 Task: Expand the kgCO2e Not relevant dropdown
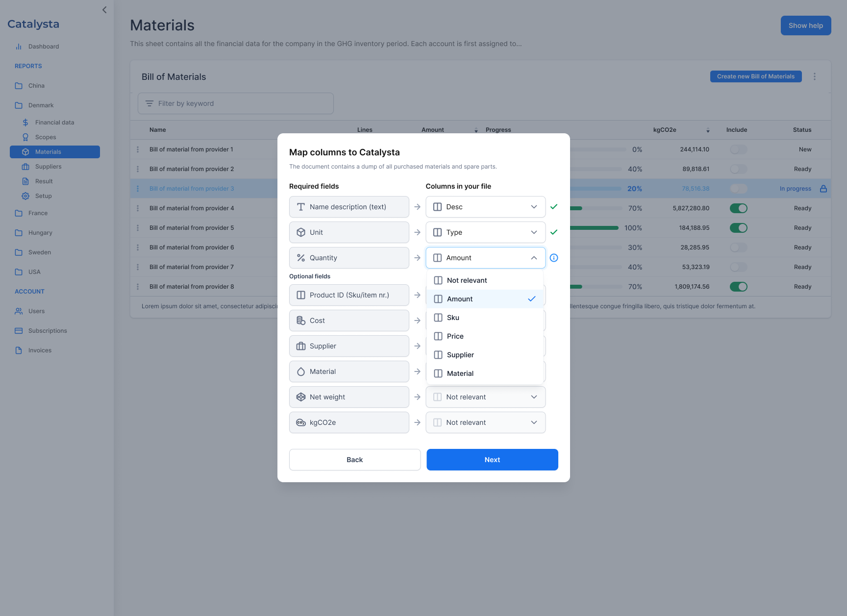(485, 422)
